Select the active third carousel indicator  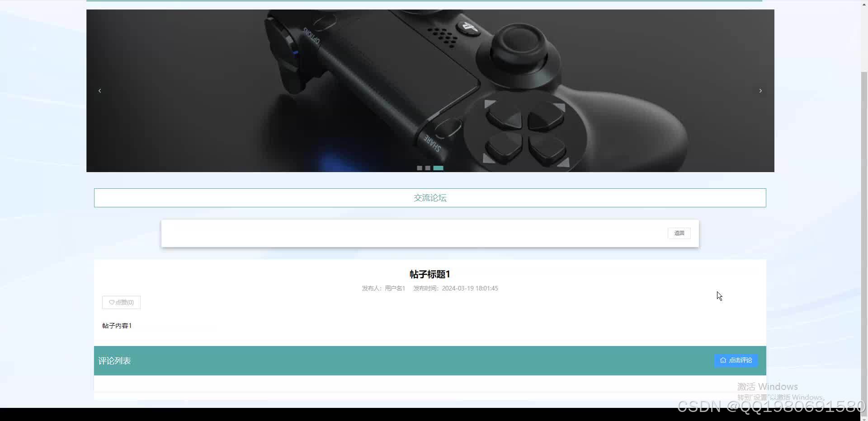coord(439,168)
